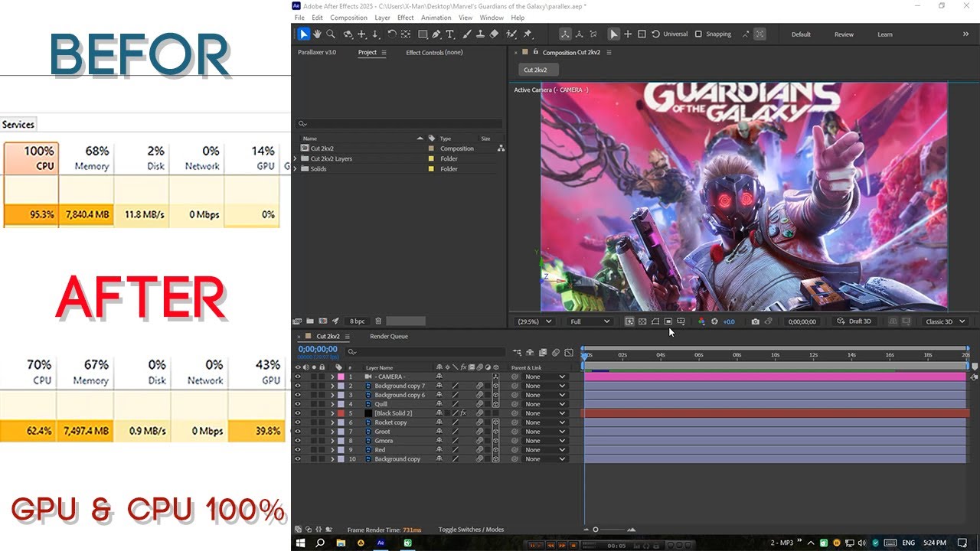Select the Horizontal Type tool

(x=450, y=34)
